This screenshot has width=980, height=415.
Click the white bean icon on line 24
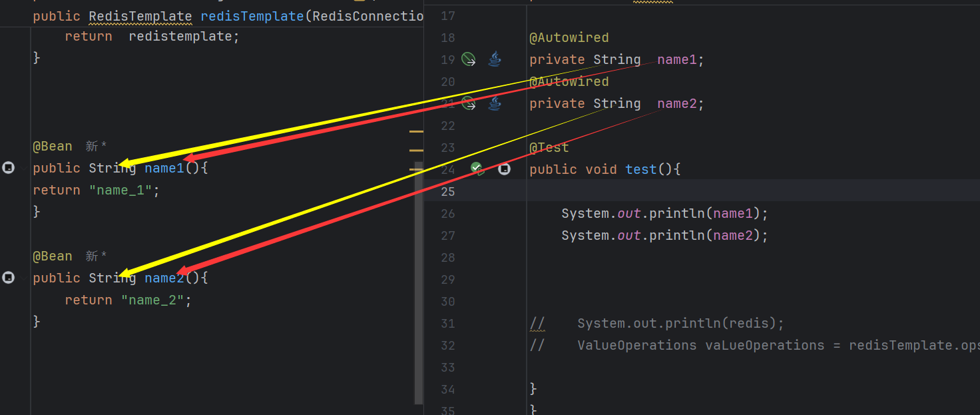point(505,169)
